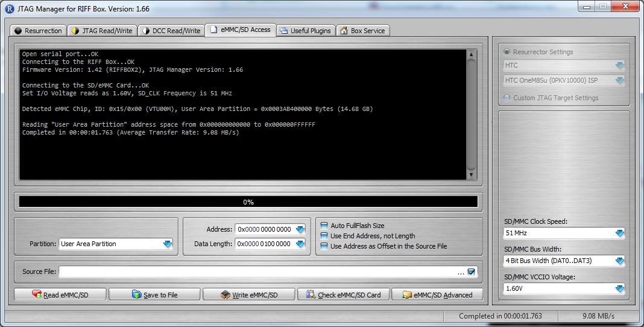Toggle Use End Address, not Length
The image size is (644, 327).
(324, 236)
